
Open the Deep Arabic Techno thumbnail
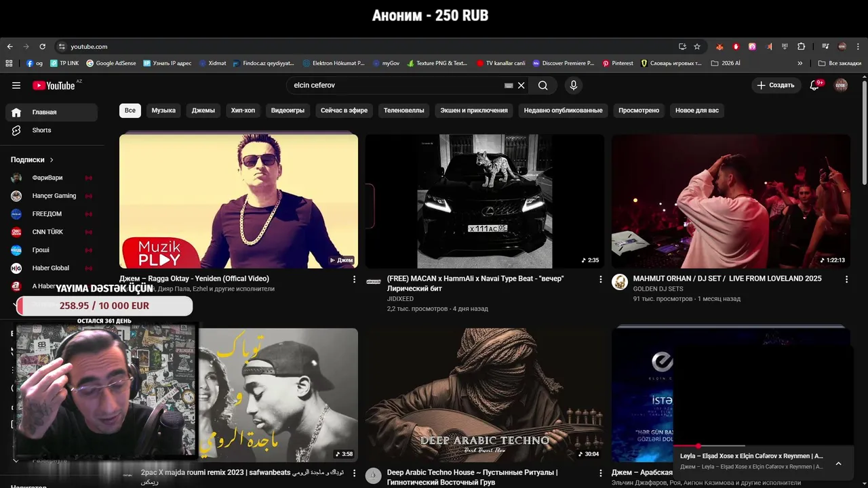[484, 395]
